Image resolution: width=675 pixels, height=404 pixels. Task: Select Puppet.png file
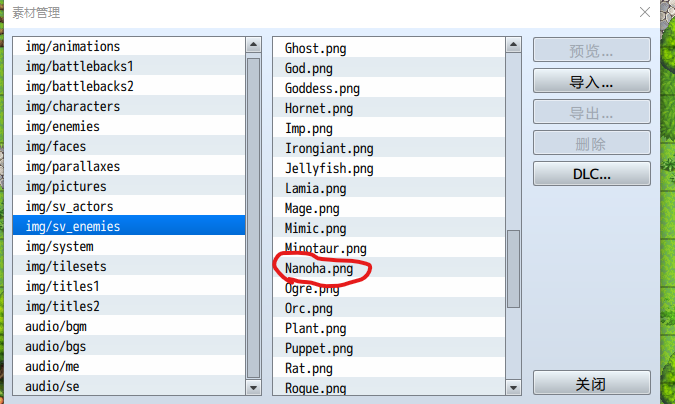click(x=389, y=348)
